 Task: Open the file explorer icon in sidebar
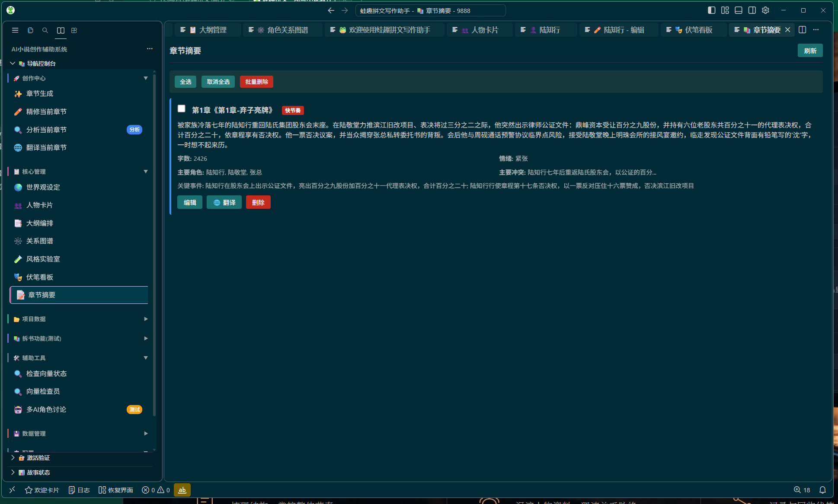tap(30, 30)
